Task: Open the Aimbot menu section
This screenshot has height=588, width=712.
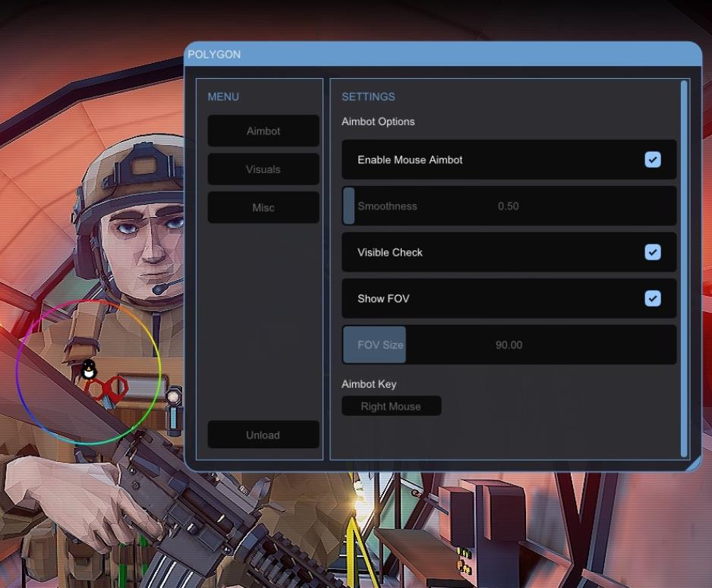Action: 263,131
